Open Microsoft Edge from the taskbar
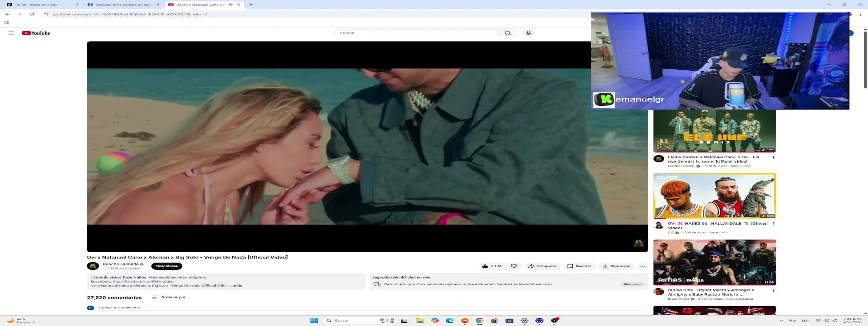This screenshot has height=326, width=868. coord(450,321)
